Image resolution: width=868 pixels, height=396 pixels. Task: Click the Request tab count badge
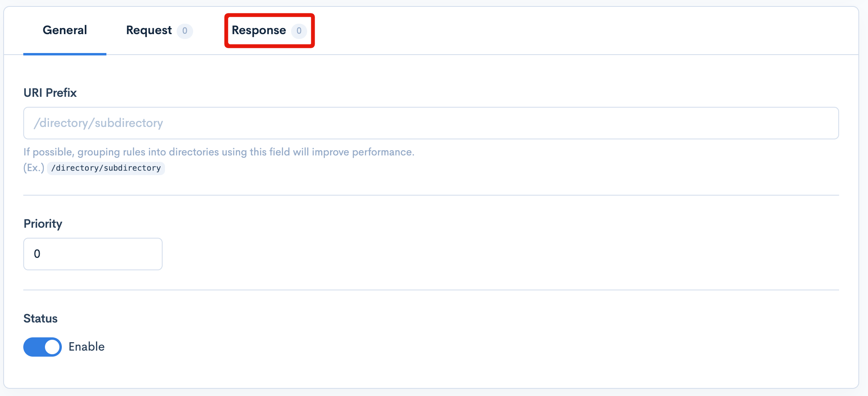(185, 31)
